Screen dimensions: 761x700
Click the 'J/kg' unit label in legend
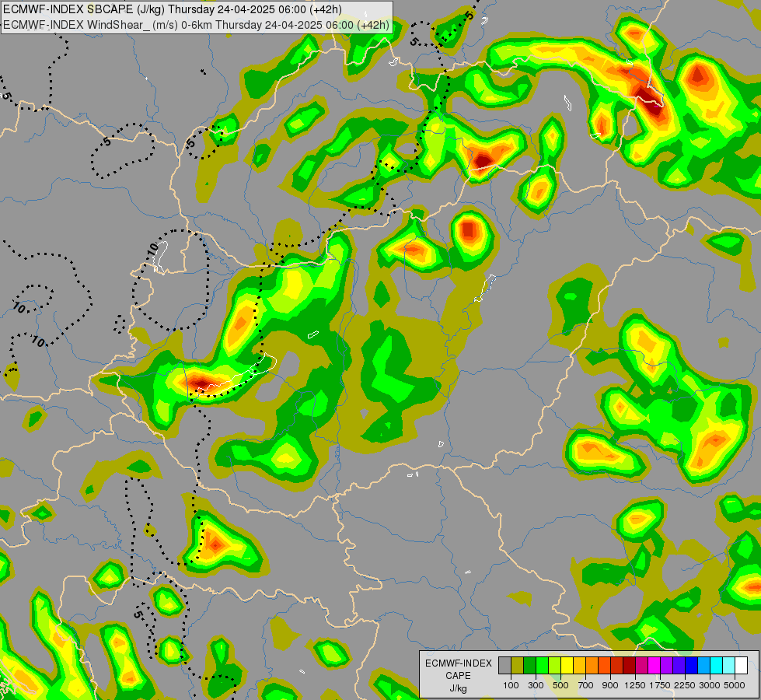coord(458,688)
